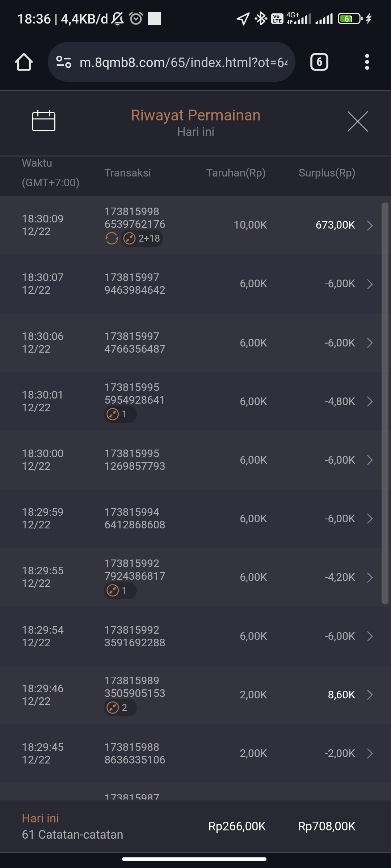
Task: Expand the 18:30:07 transaction details chevron
Action: [x=370, y=284]
